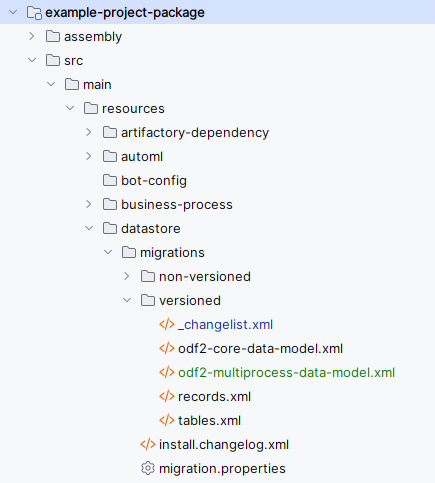Screen dimensions: 435x483
Task: Click the bot-config folder icon
Action: tap(110, 180)
